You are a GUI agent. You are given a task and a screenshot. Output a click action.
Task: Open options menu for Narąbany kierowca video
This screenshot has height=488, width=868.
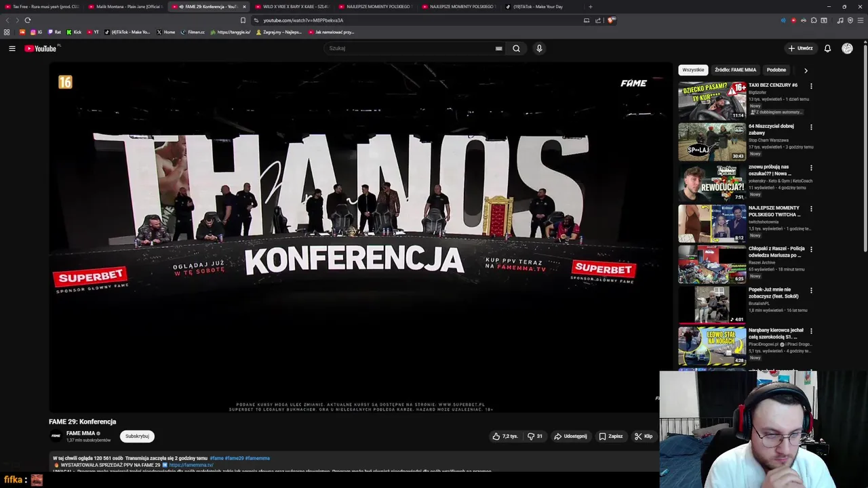[x=811, y=331]
